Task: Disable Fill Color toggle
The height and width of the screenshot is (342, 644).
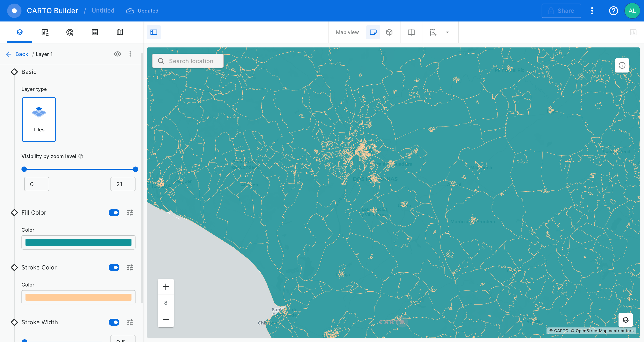Action: (114, 213)
